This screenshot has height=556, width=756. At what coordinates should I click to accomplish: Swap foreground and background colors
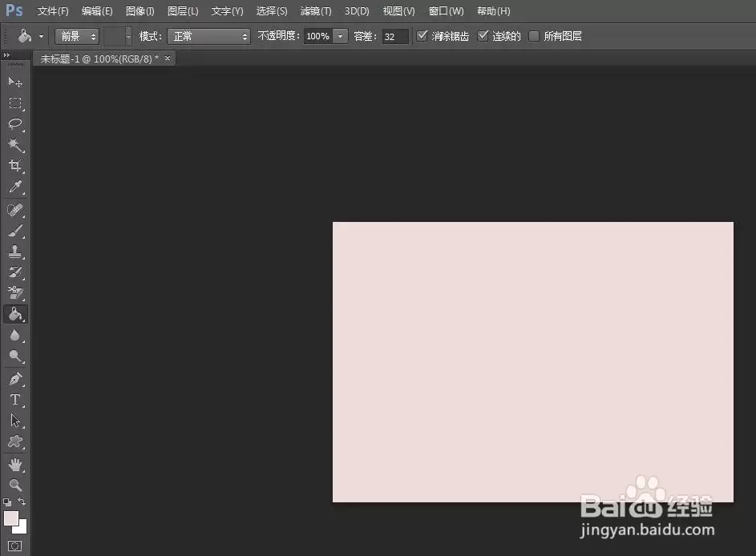click(x=22, y=502)
